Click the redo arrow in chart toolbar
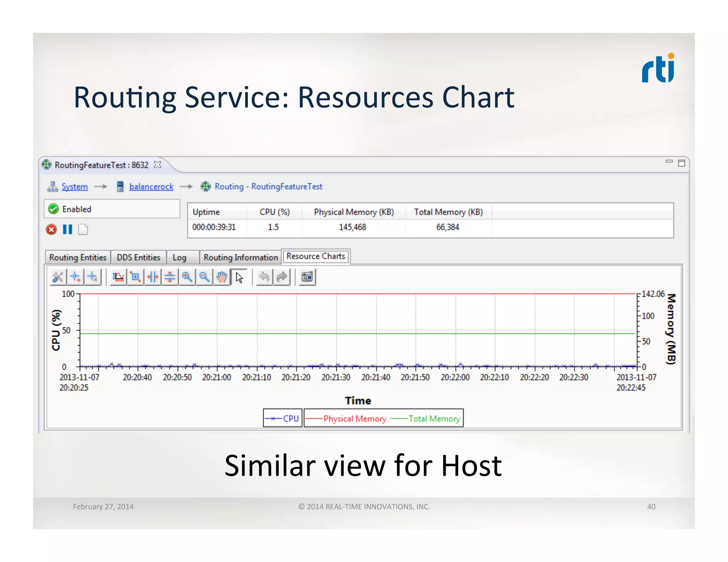The image size is (728, 562). click(282, 277)
